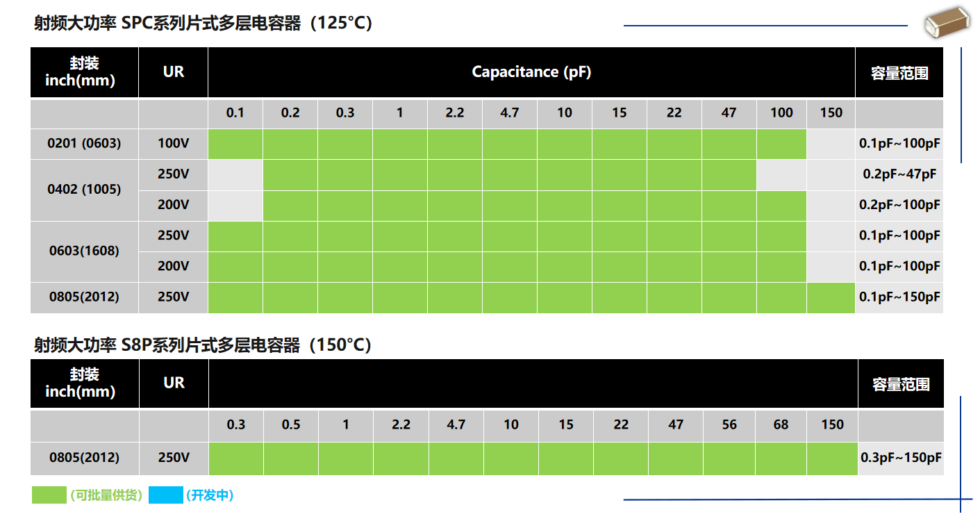Click the 56 column header in S8P table
The image size is (980, 521).
pos(729,424)
